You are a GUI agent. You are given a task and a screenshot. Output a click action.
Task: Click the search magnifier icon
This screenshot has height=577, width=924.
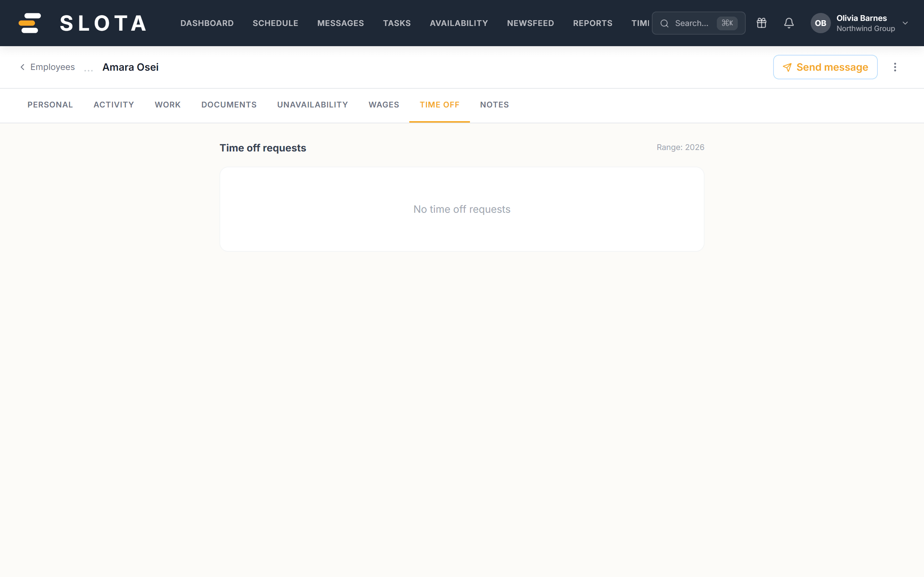664,23
